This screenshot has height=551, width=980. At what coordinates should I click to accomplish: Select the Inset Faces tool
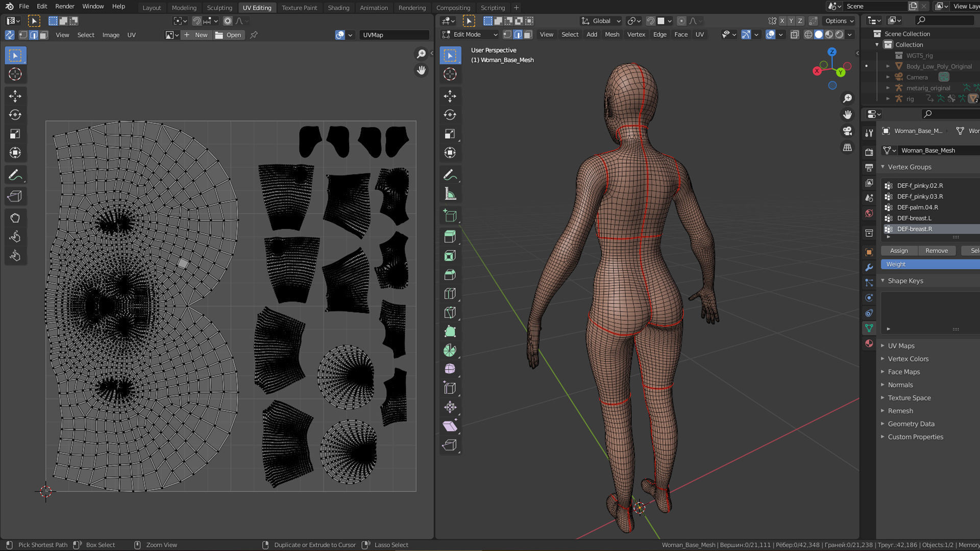coord(450,256)
